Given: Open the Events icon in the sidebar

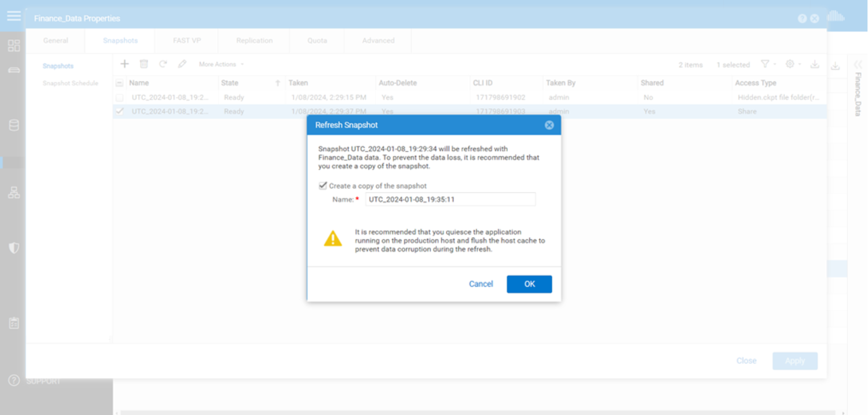Looking at the screenshot, I should point(14,323).
